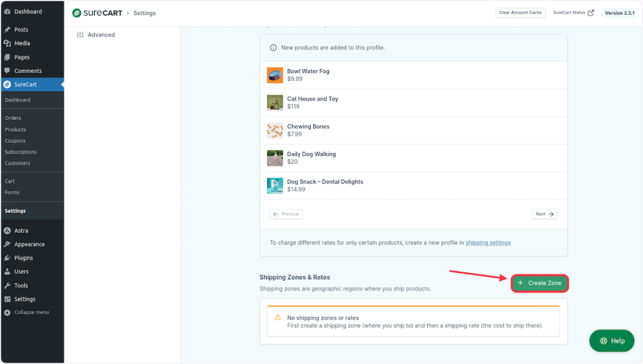
Task: Click the Create Zone button
Action: (x=539, y=283)
